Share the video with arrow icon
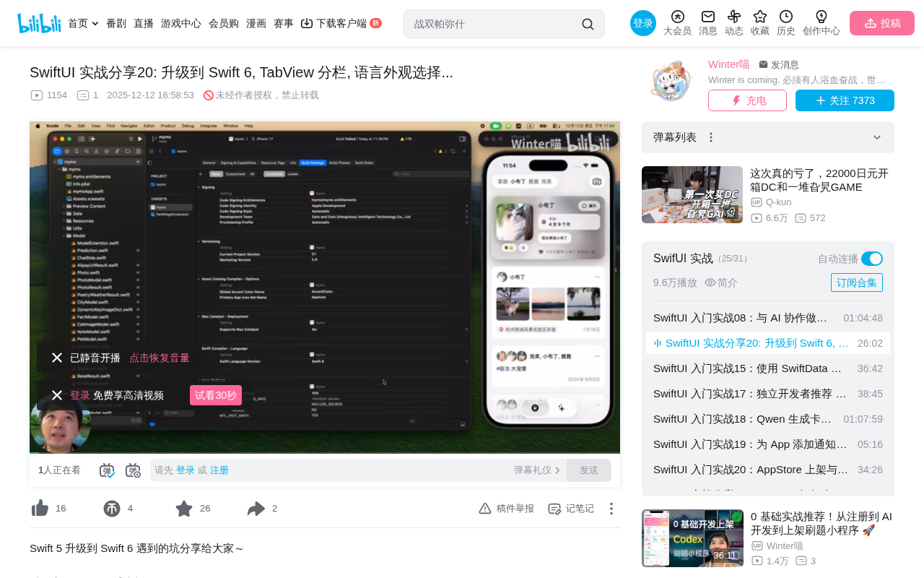This screenshot has height=578, width=924. pos(256,509)
